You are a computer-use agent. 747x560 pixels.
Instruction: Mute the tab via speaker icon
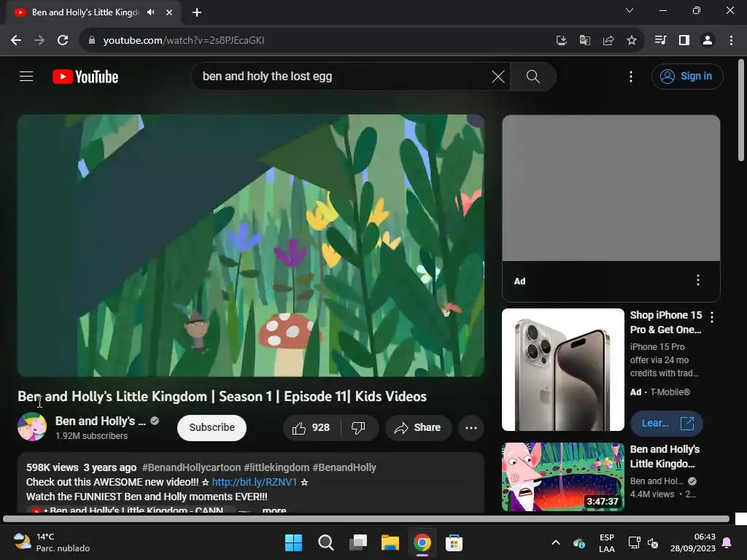(x=151, y=12)
